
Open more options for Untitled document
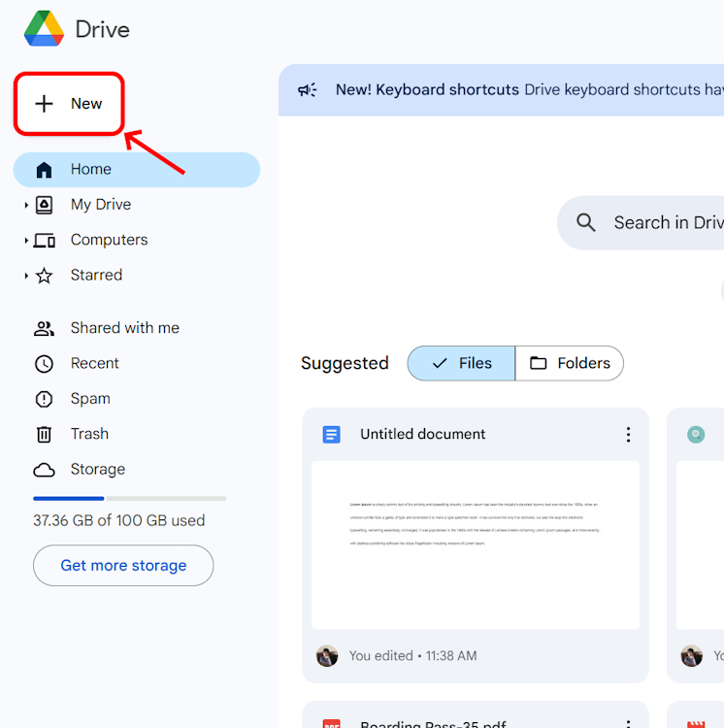click(628, 435)
